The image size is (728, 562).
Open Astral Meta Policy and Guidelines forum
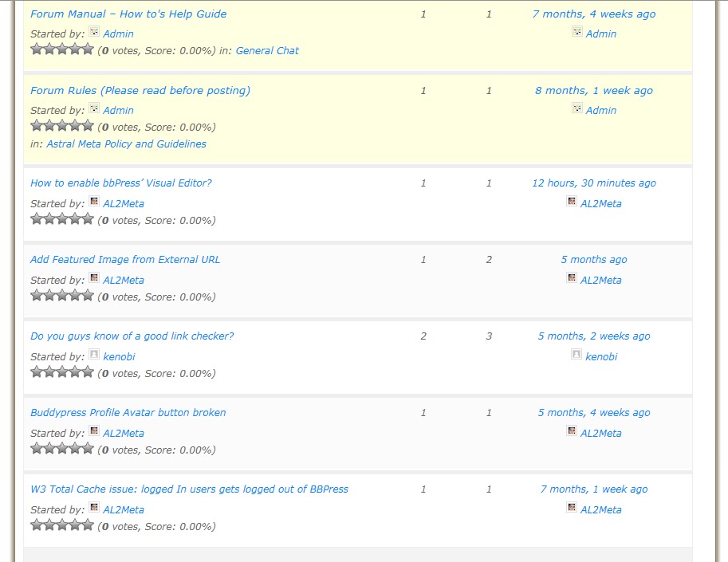tap(126, 143)
